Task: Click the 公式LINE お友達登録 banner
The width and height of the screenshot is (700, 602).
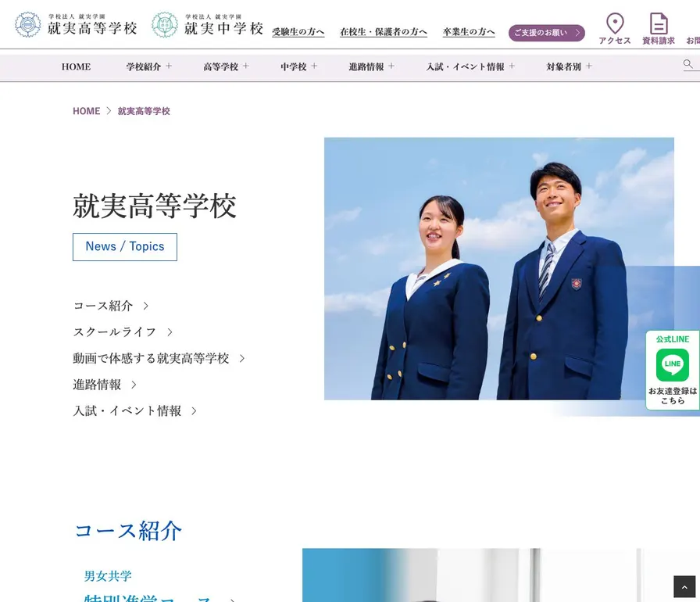Action: (673, 370)
